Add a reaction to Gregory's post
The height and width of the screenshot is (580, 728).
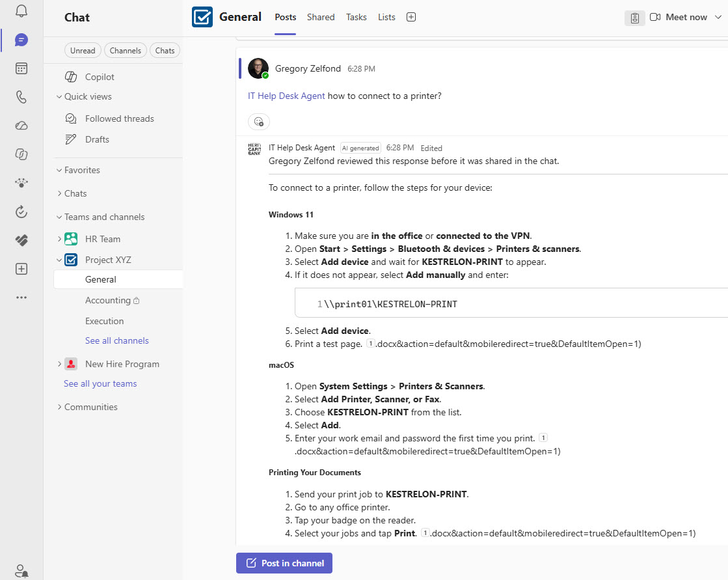(x=259, y=122)
